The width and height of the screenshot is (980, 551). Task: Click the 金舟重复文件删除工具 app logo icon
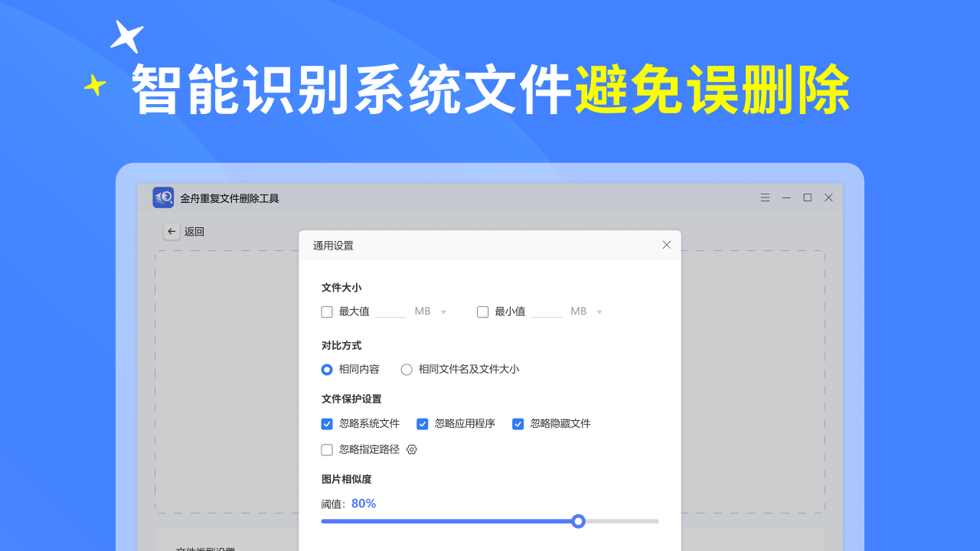point(163,197)
